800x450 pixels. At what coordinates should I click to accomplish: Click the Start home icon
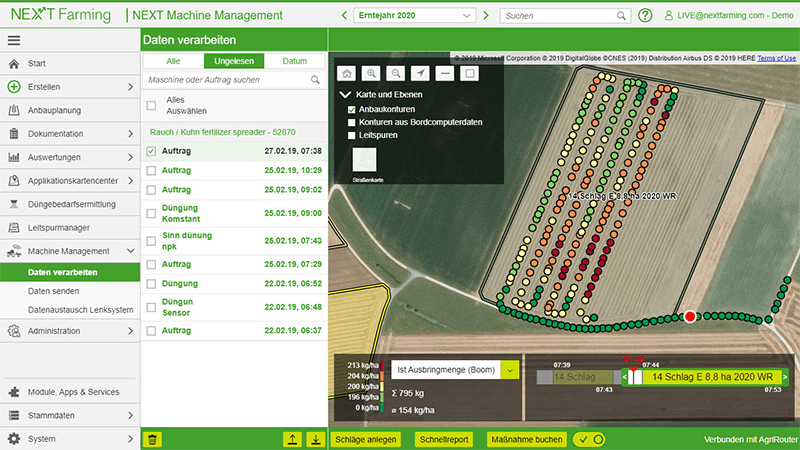[14, 63]
